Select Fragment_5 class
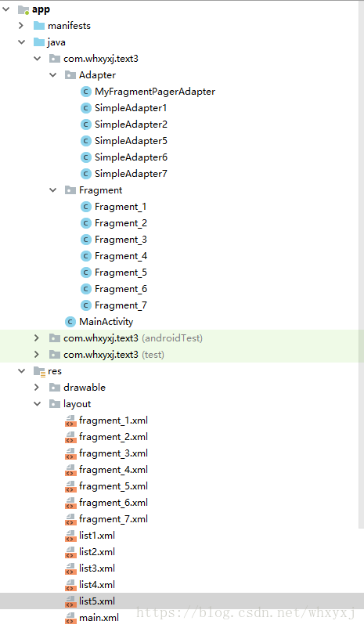 121,272
